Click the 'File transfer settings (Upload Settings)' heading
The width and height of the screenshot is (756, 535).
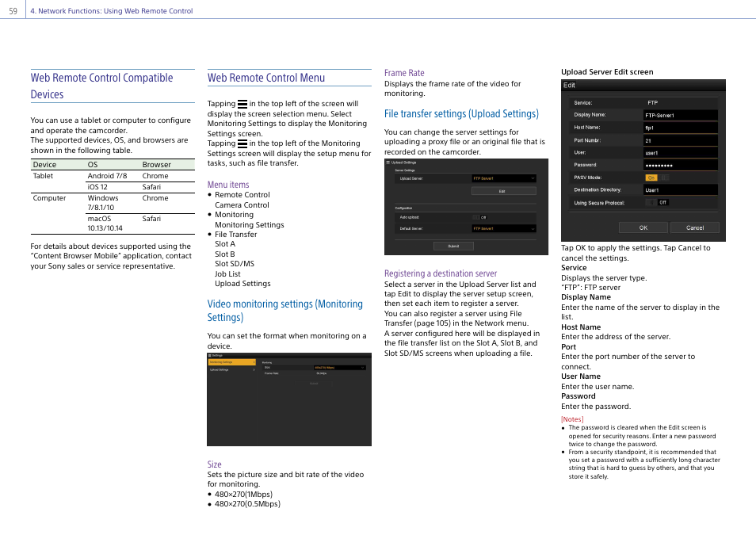point(461,114)
